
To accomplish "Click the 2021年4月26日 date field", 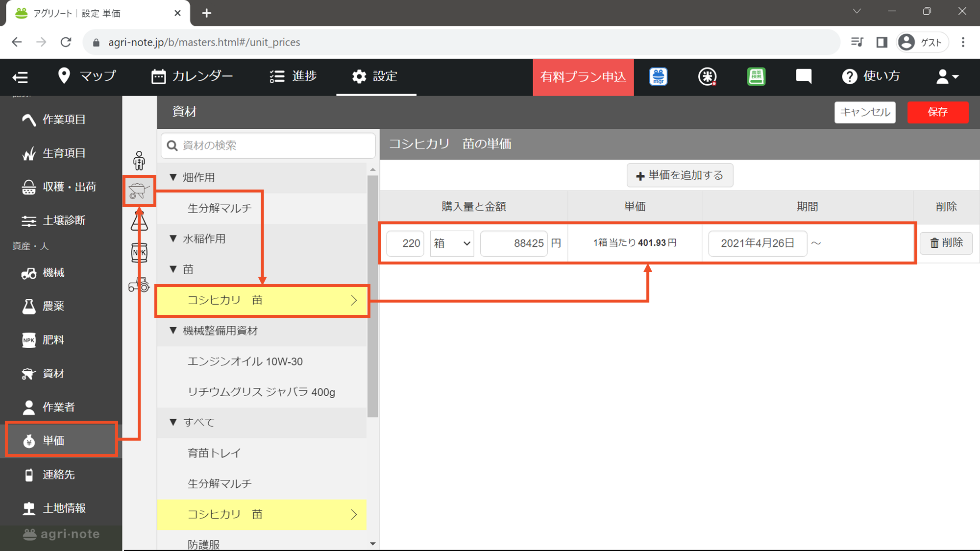I will 758,243.
